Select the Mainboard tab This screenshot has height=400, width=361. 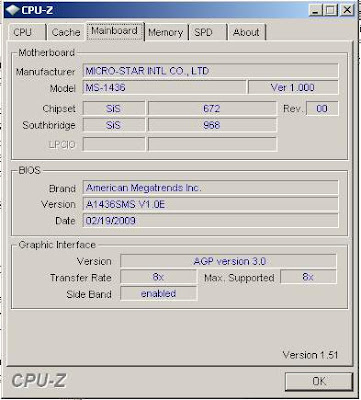click(115, 31)
